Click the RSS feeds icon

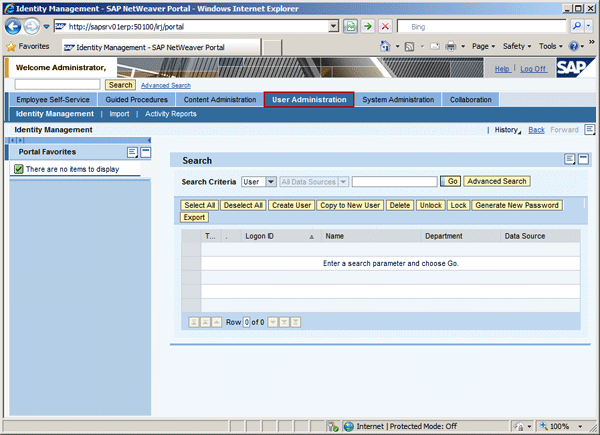click(x=409, y=47)
